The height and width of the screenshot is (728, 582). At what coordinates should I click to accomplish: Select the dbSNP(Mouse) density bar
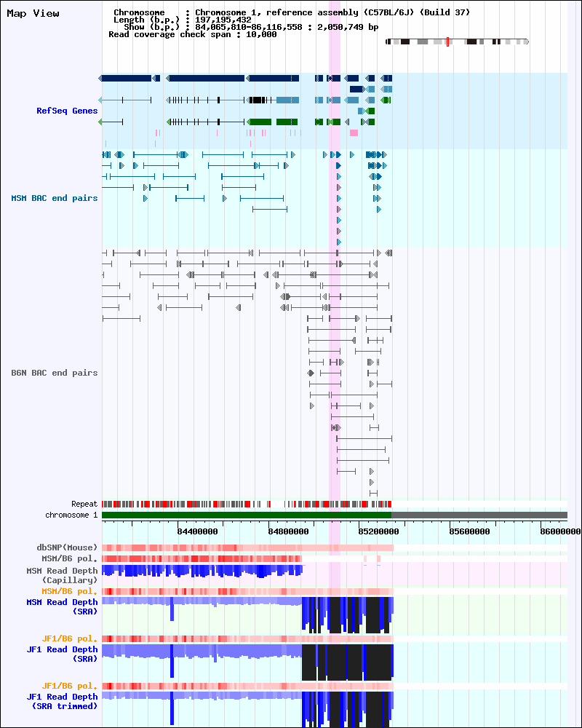pyautogui.click(x=247, y=547)
